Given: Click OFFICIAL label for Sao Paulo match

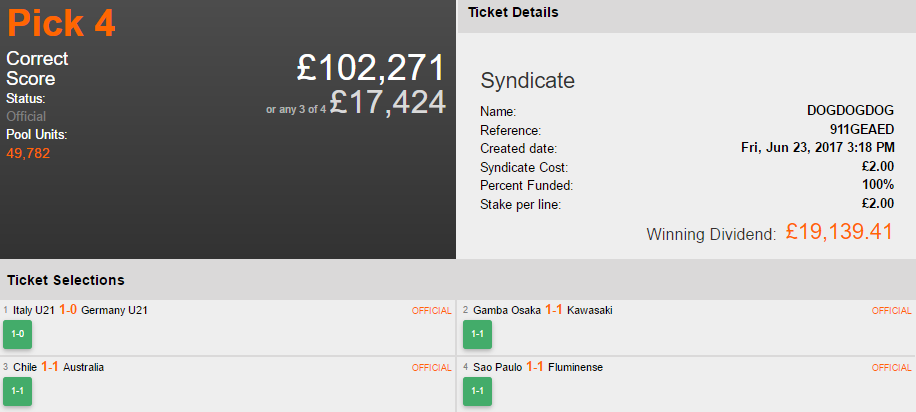Looking at the screenshot, I should [891, 368].
